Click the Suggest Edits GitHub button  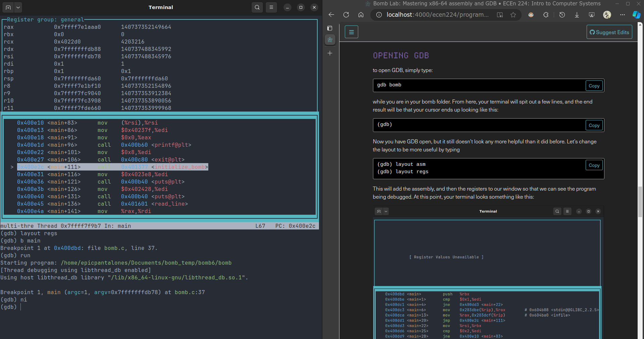609,32
